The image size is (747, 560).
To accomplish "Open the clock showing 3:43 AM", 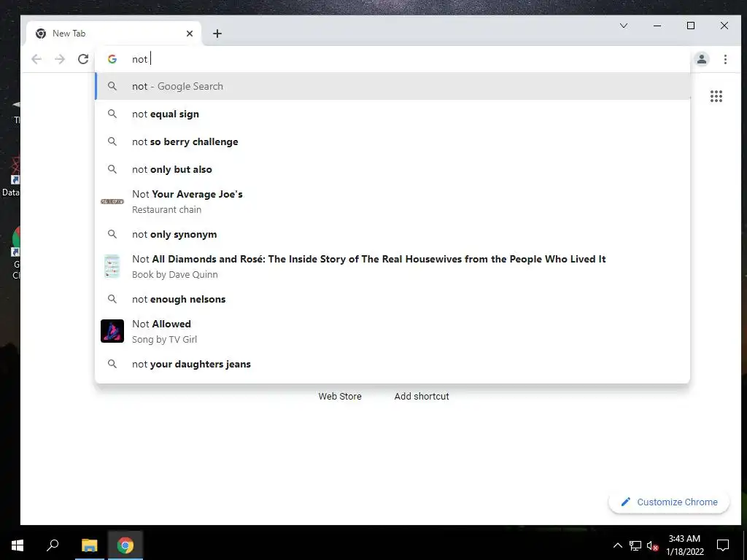I will 684,545.
